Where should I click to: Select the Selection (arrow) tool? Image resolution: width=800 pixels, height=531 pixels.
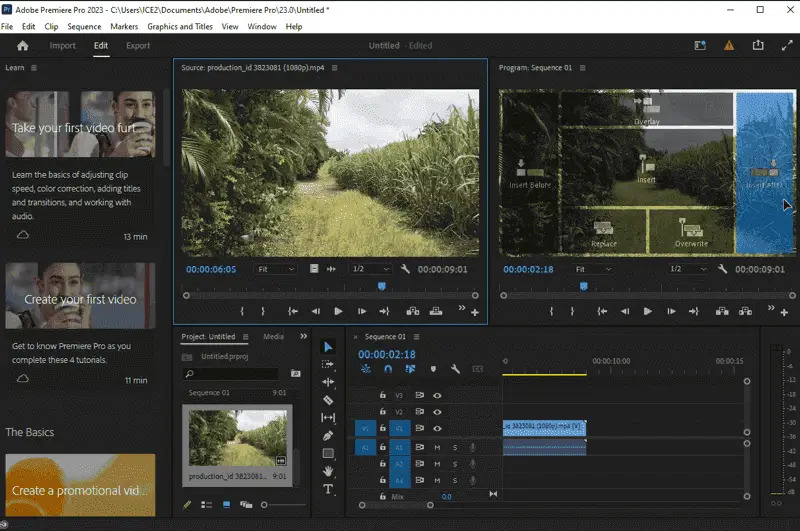tap(328, 347)
